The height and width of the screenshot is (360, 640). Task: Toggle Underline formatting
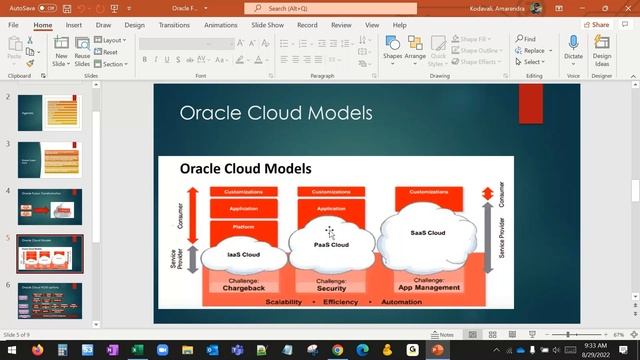[167, 60]
